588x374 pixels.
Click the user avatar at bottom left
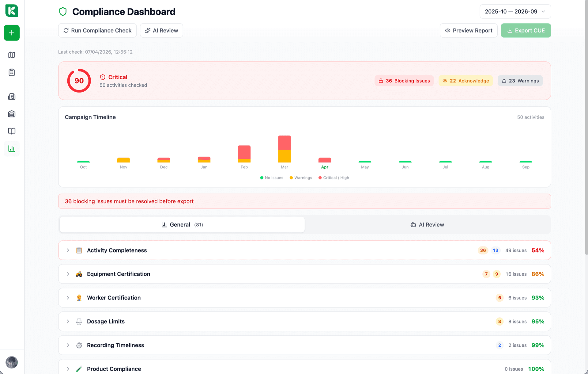(x=12, y=362)
